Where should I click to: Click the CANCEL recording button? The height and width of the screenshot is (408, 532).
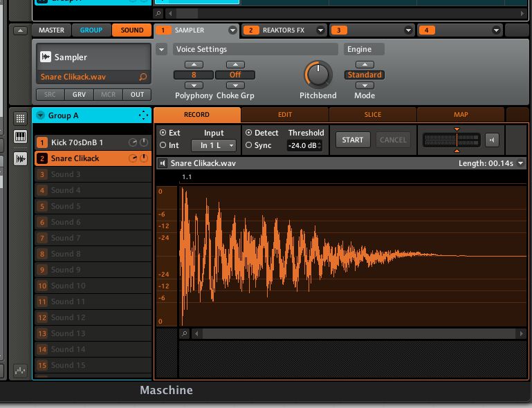[x=393, y=140]
